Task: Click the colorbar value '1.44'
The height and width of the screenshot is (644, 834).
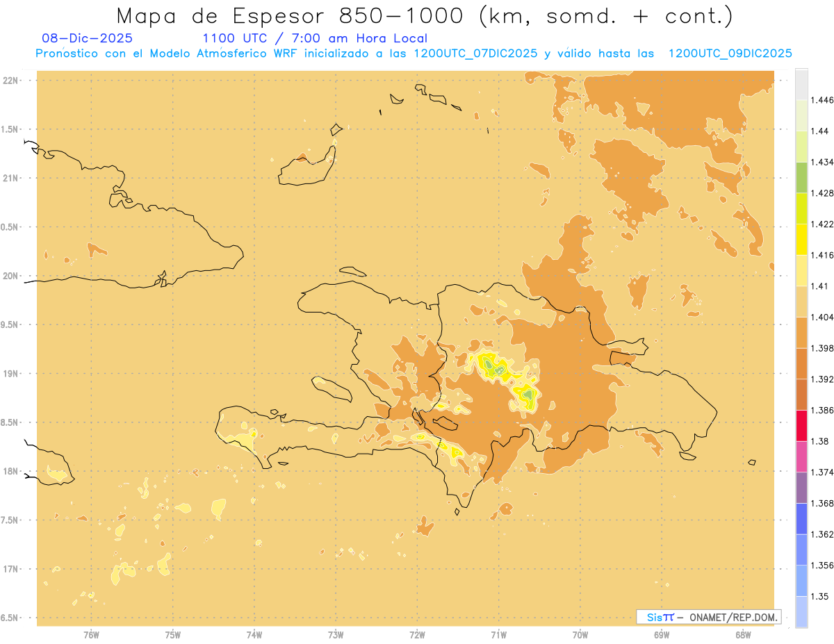Action: click(820, 131)
